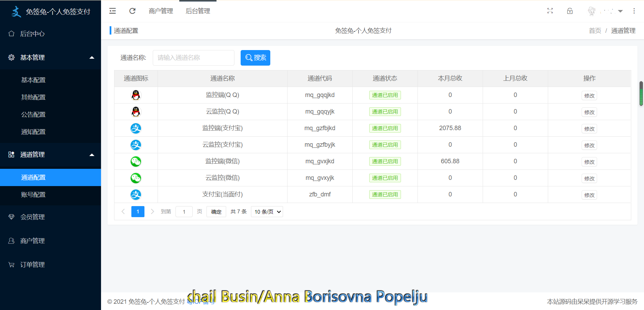Click the lock screen icon

coord(570,11)
